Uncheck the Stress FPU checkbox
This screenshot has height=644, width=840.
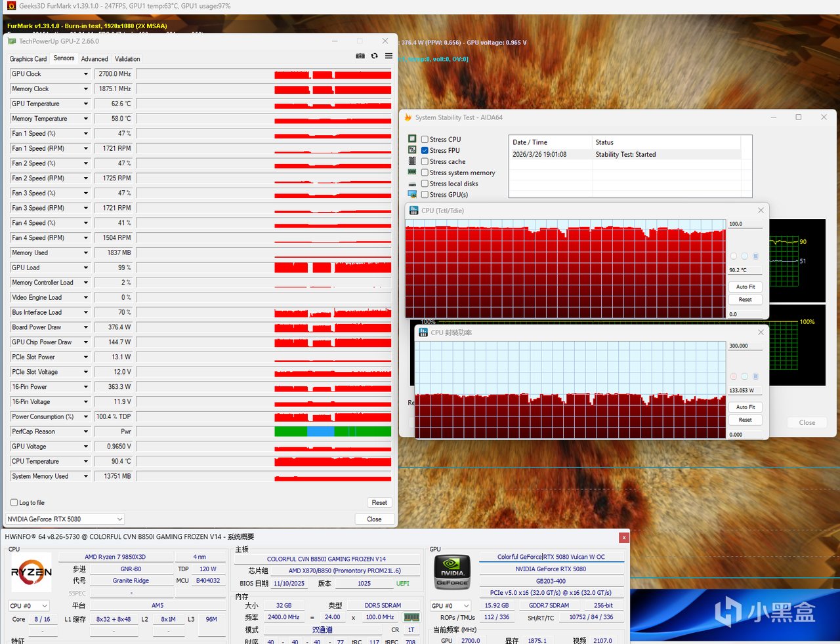(x=425, y=150)
